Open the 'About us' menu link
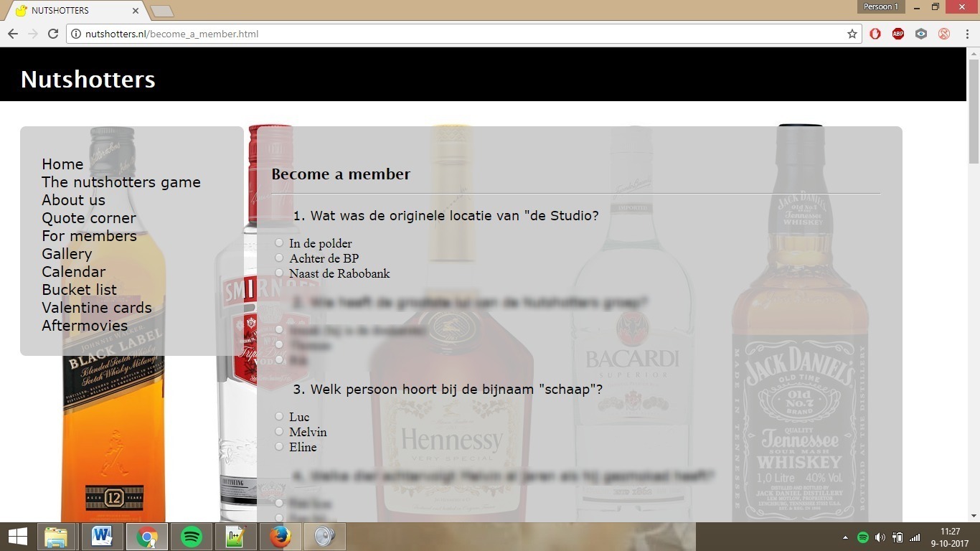This screenshot has width=980, height=551. 73,200
